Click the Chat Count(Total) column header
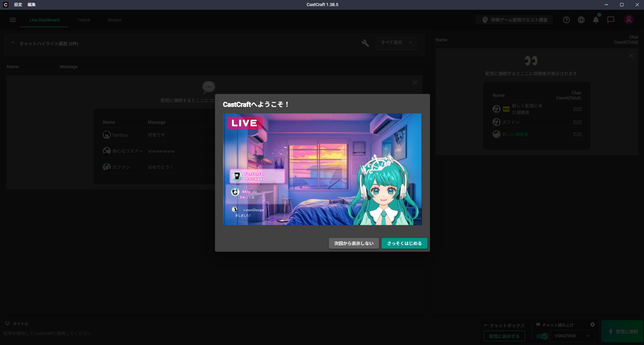 [626, 40]
